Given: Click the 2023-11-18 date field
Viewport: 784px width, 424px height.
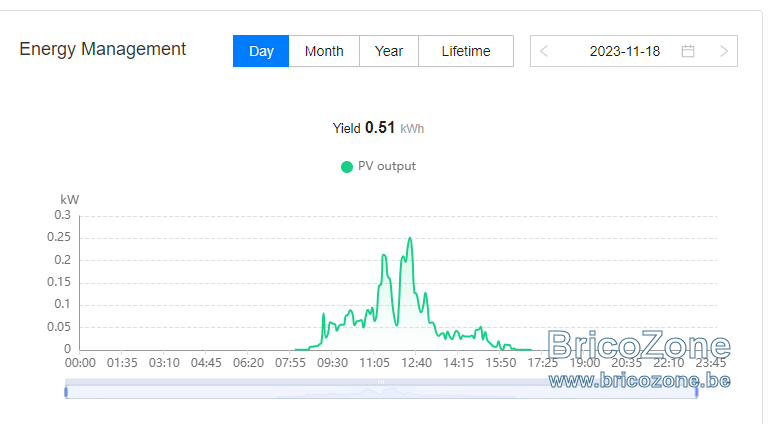Looking at the screenshot, I should 624,51.
